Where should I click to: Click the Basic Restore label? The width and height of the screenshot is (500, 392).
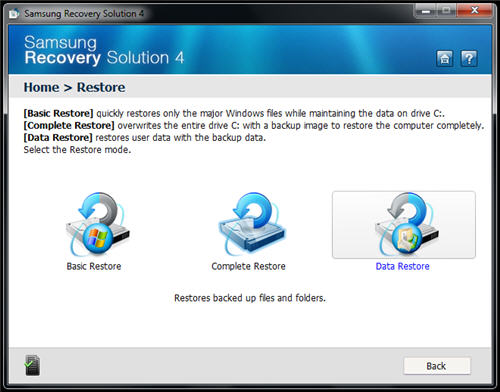[94, 266]
